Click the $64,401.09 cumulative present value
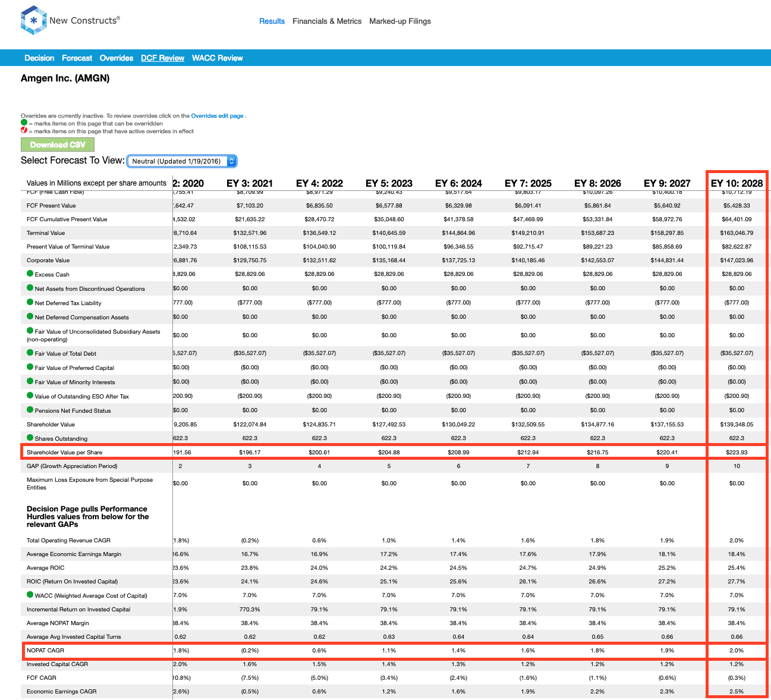This screenshot has width=771, height=700. point(737,219)
